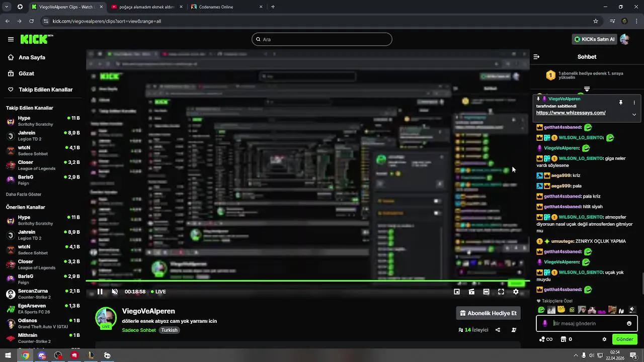644x362 pixels.
Task: Open the pinned message options menu
Action: (x=634, y=103)
